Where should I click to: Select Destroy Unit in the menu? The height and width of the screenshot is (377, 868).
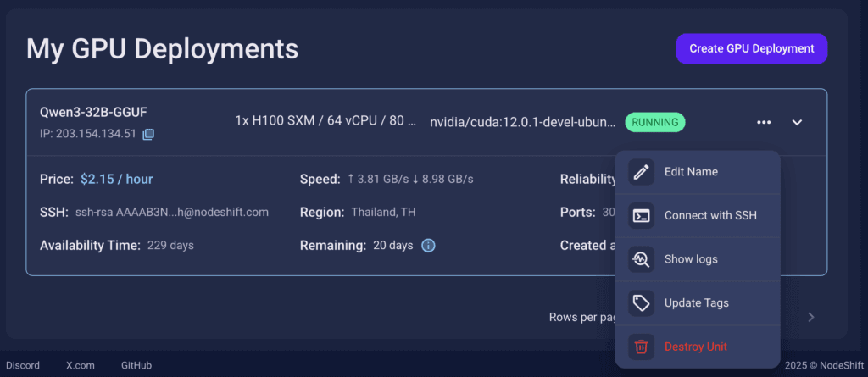pyautogui.click(x=698, y=347)
